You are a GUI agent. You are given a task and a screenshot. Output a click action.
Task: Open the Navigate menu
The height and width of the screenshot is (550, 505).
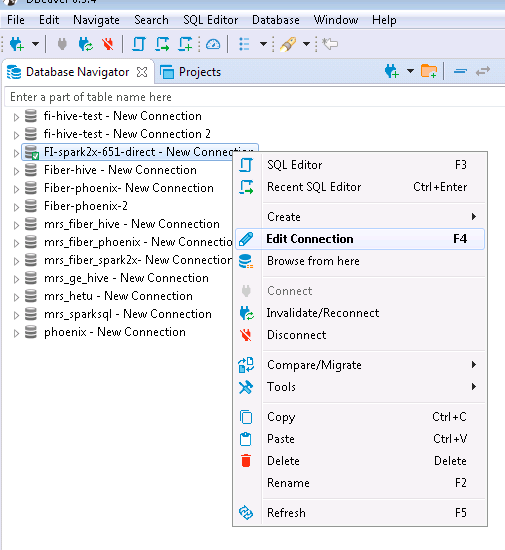[x=96, y=20]
